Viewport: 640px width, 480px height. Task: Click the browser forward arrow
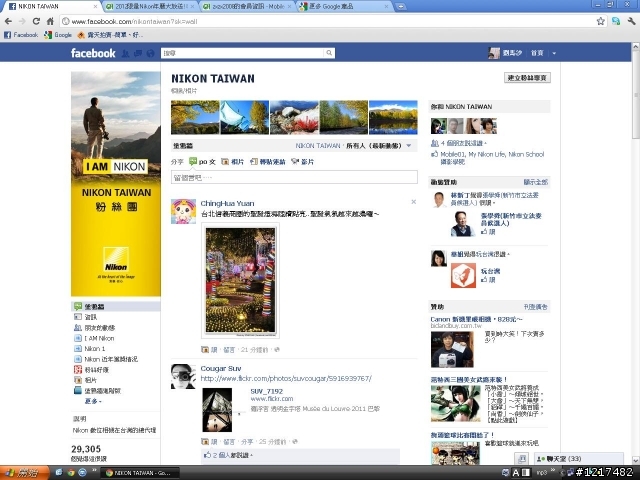[x=22, y=21]
